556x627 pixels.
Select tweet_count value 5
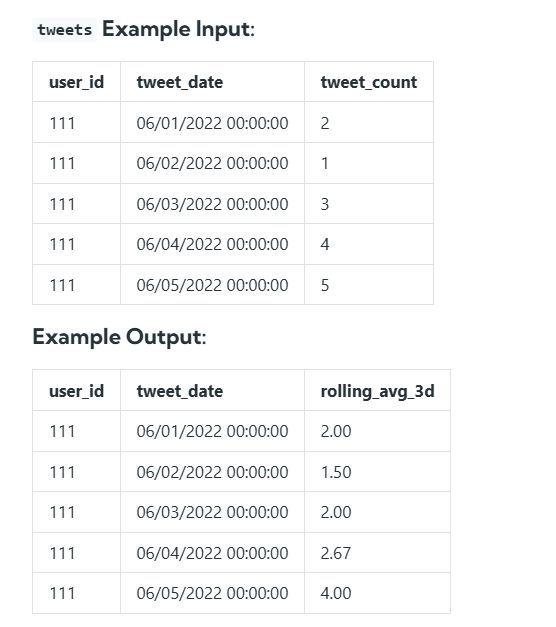(x=325, y=285)
